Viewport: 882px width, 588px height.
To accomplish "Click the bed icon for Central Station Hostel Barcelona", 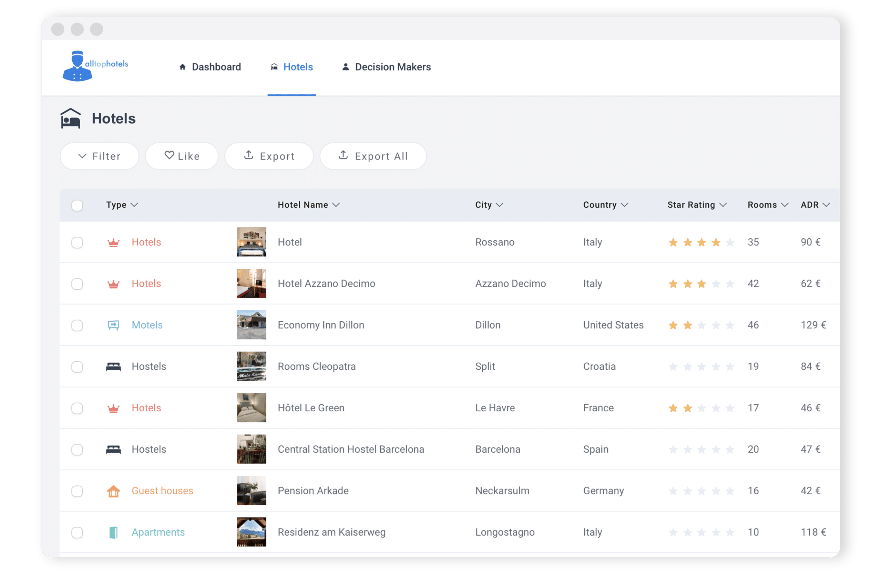I will [x=113, y=449].
